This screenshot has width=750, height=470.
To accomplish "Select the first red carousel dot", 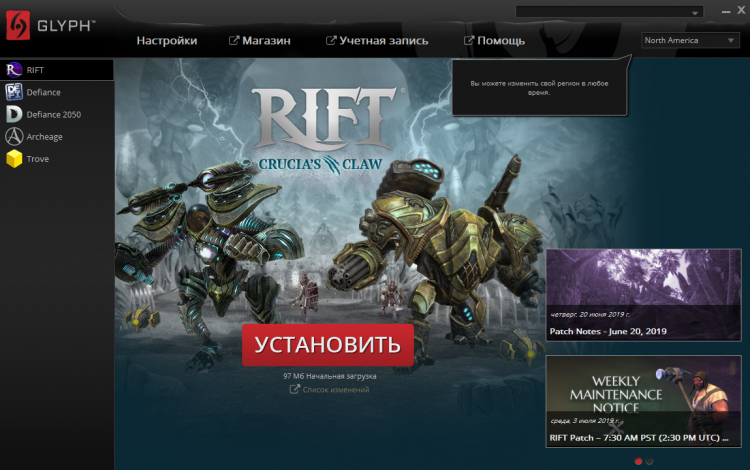I will point(638,461).
